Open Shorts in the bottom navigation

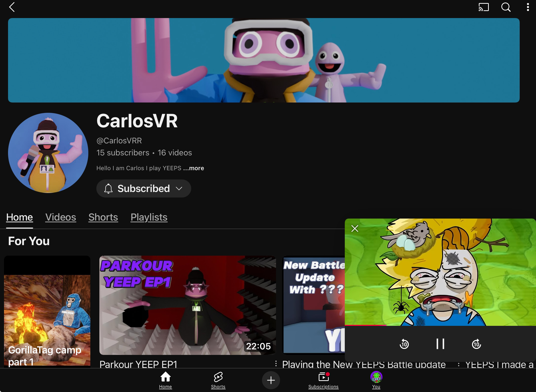pos(218,380)
